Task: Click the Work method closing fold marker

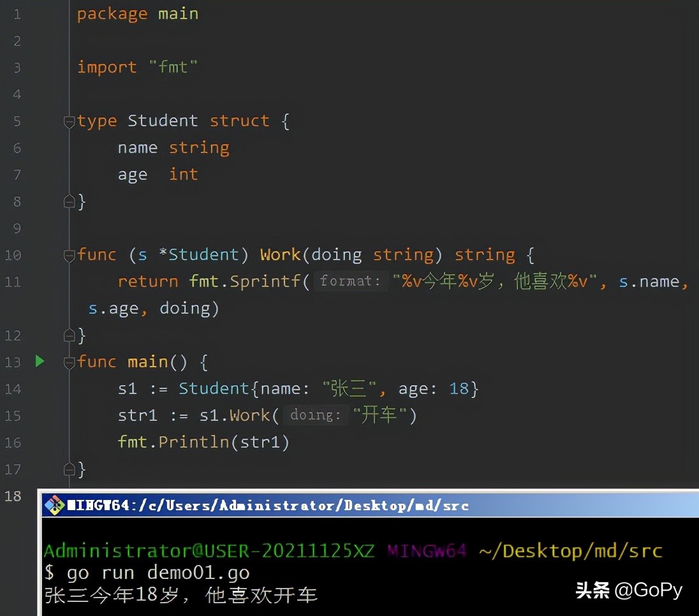Action: 70,335
